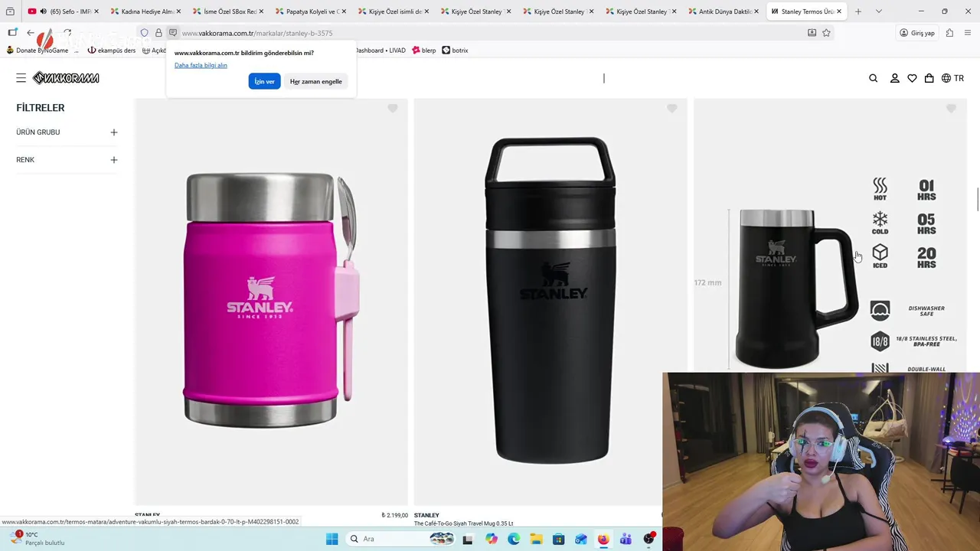The width and height of the screenshot is (980, 551).
Task: Toggle reader view icon
Action: [x=812, y=33]
